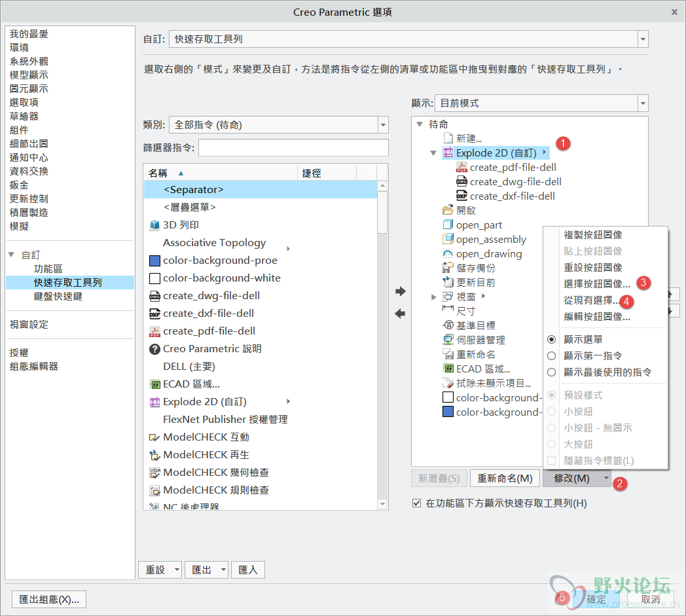Click the create_dwg-file-dell icon in toolbar tree
The image size is (686, 616).
click(461, 181)
